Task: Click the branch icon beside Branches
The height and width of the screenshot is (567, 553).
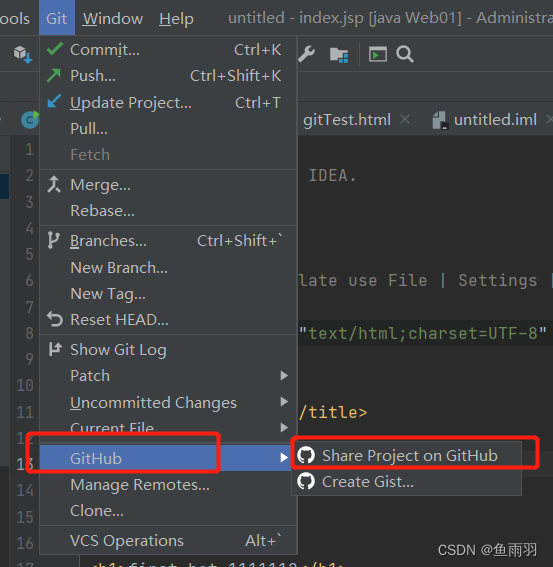Action: pos(53,240)
